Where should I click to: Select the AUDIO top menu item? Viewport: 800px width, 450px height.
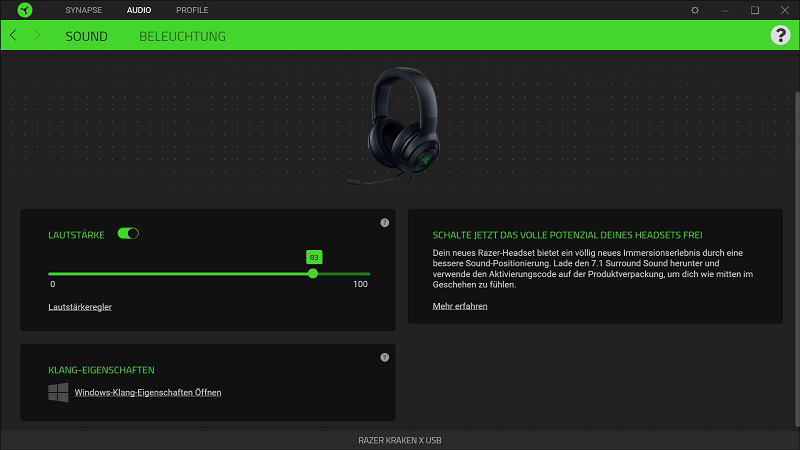coord(139,10)
